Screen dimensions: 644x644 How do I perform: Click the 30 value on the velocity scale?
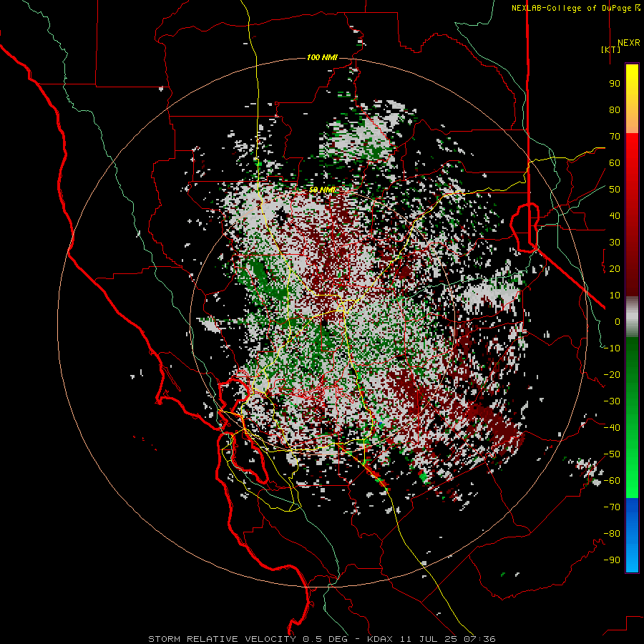point(615,243)
